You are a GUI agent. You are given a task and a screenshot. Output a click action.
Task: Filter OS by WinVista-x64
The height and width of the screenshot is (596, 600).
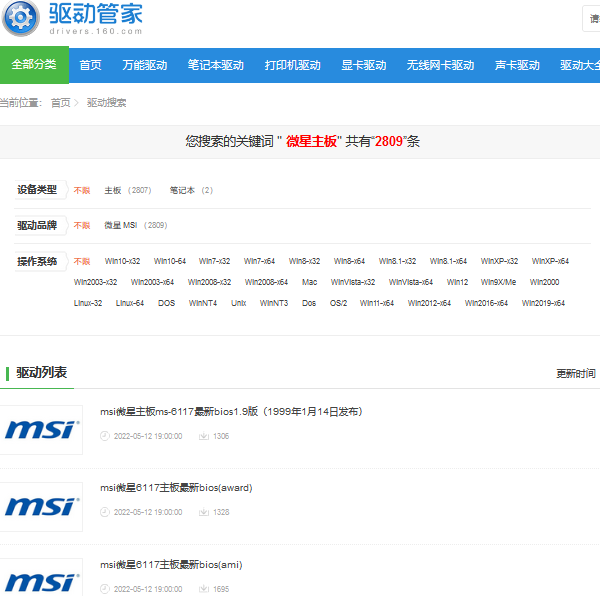(411, 282)
